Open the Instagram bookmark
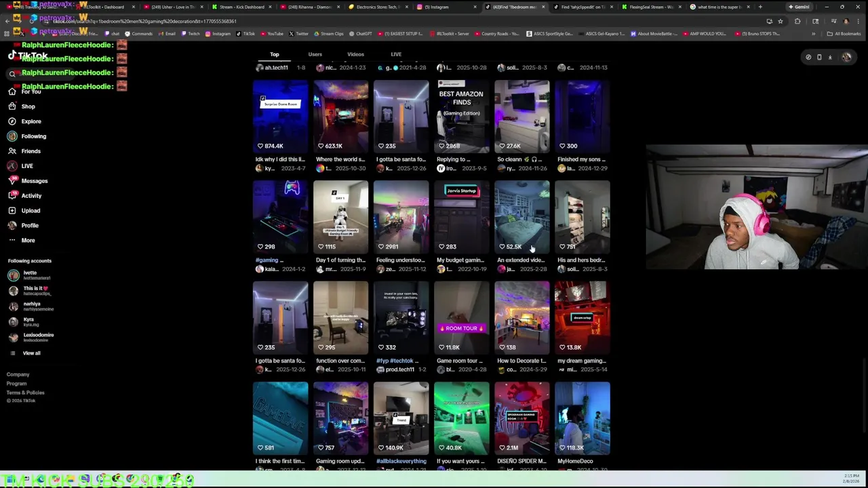Image resolution: width=868 pixels, height=488 pixels. pyautogui.click(x=218, y=34)
